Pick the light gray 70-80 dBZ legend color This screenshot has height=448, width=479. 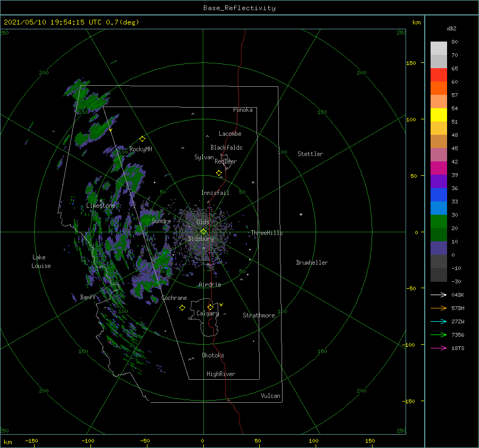439,48
